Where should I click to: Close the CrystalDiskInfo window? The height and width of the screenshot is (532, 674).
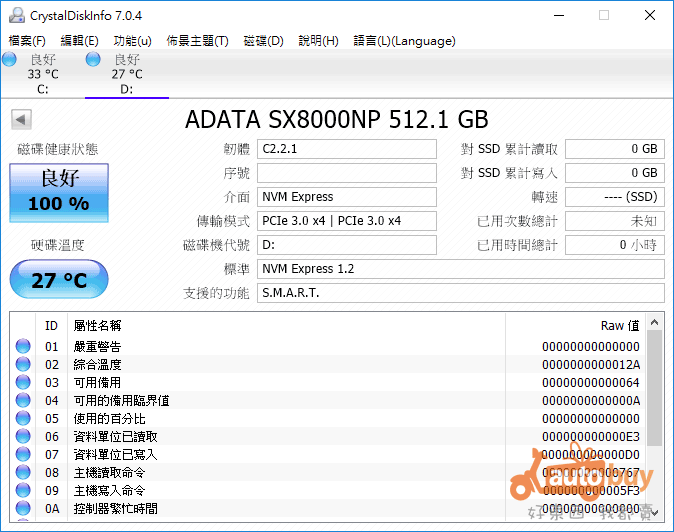(650, 15)
